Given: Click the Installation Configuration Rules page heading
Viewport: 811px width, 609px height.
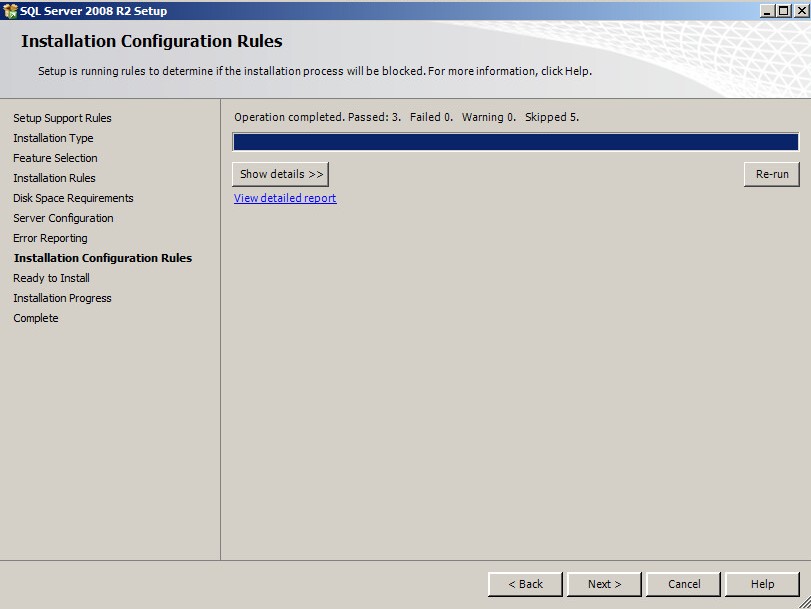Looking at the screenshot, I should point(152,41).
